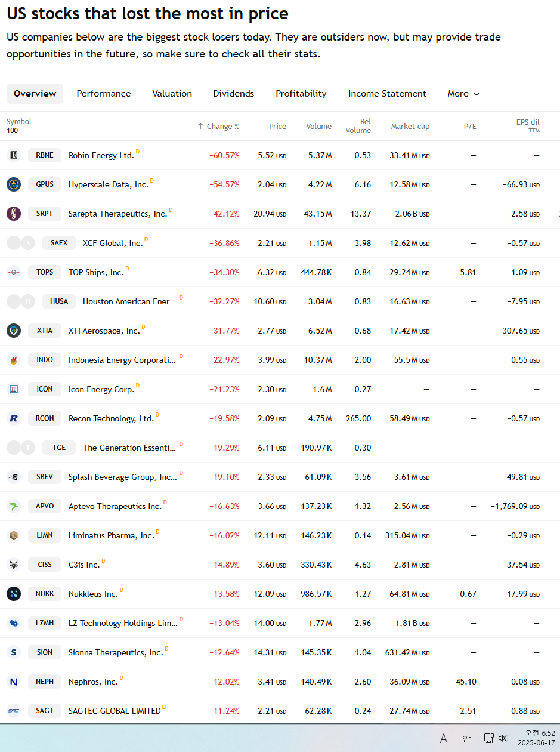The image size is (560, 752).
Task: Sort by the EPS dil TTM header
Action: tap(528, 126)
